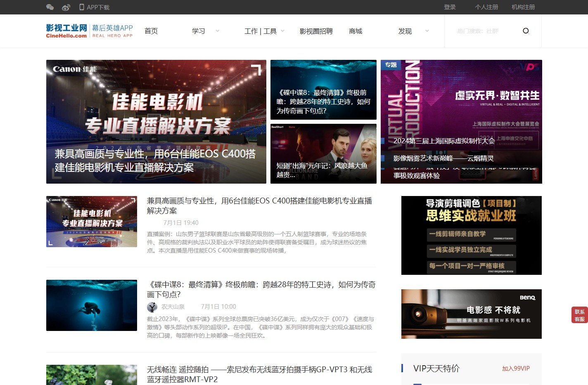The image size is (588, 385).
Task: Click the 登录 link
Action: (x=450, y=7)
